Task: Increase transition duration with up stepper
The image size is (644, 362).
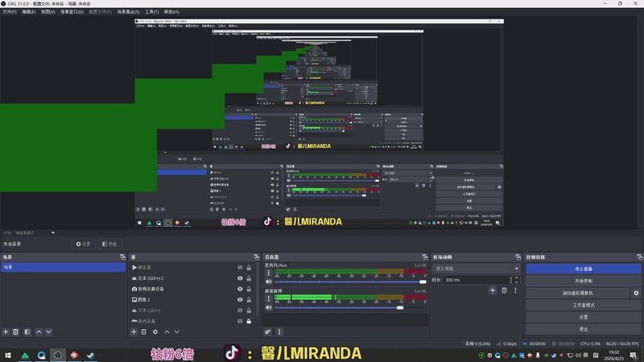Action: tap(516, 278)
